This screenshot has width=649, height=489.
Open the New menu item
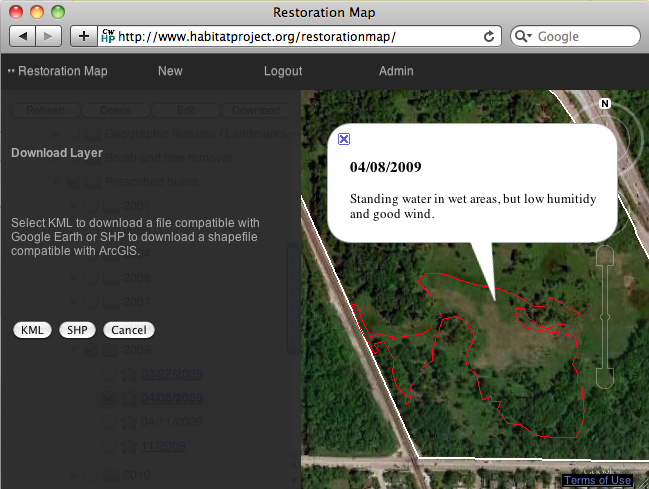coord(170,71)
